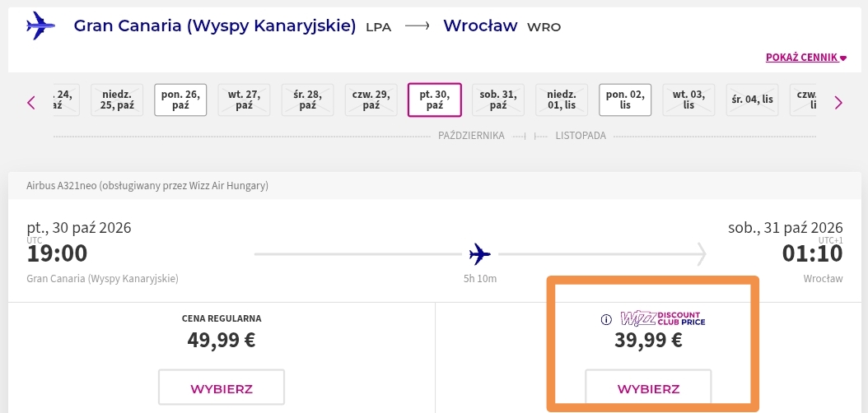Click the arrow between LPA and WRO
The width and height of the screenshot is (868, 413).
[x=417, y=26]
